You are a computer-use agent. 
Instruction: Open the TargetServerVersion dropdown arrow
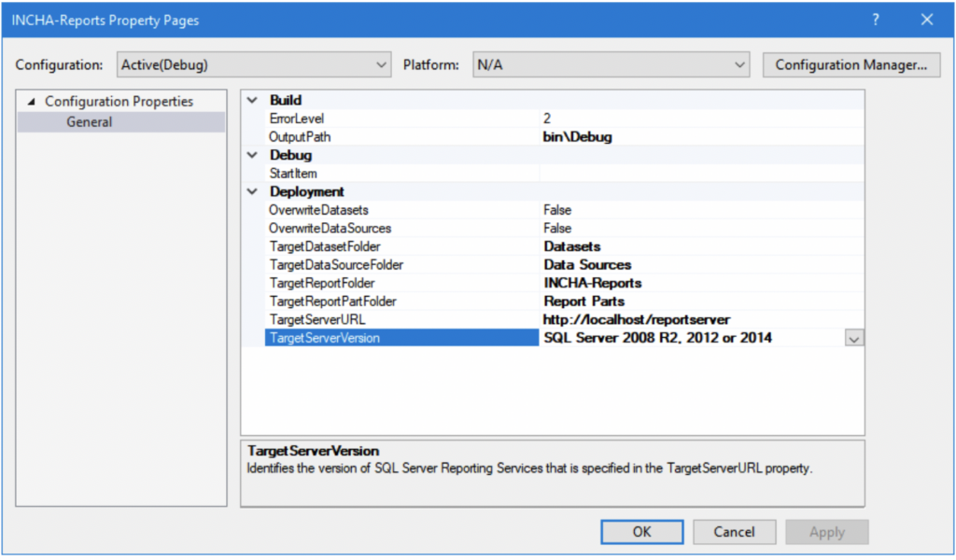(x=854, y=338)
